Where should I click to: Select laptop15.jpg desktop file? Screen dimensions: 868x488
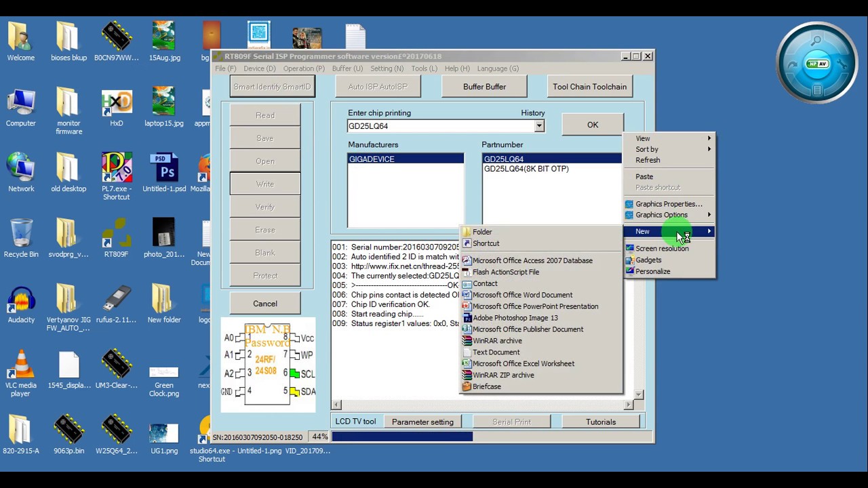pyautogui.click(x=164, y=106)
